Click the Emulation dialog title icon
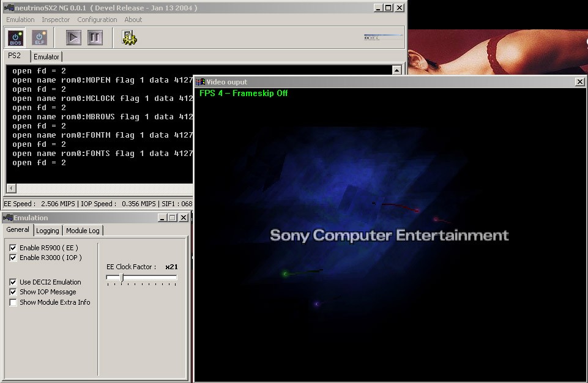 click(7, 218)
